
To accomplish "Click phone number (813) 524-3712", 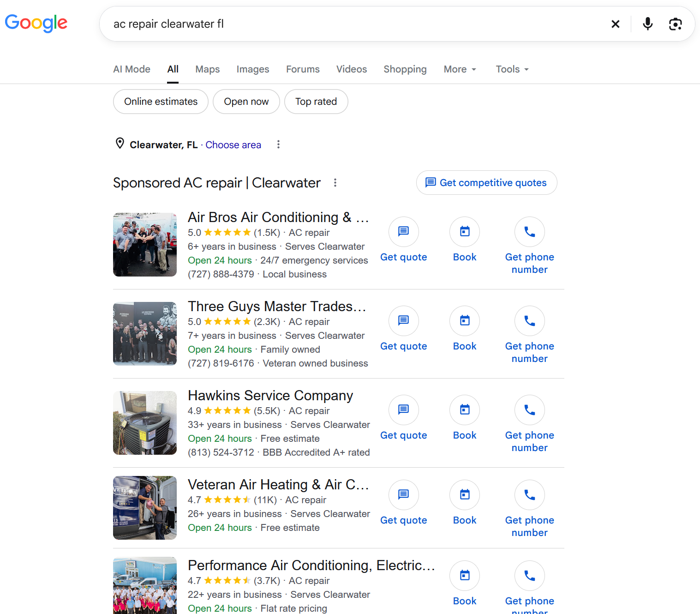I will pos(221,452).
